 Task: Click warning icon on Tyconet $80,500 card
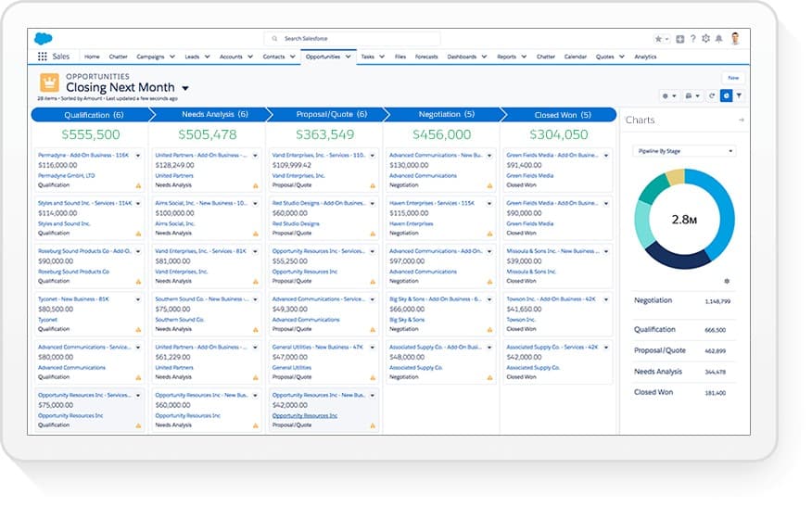tap(138, 329)
